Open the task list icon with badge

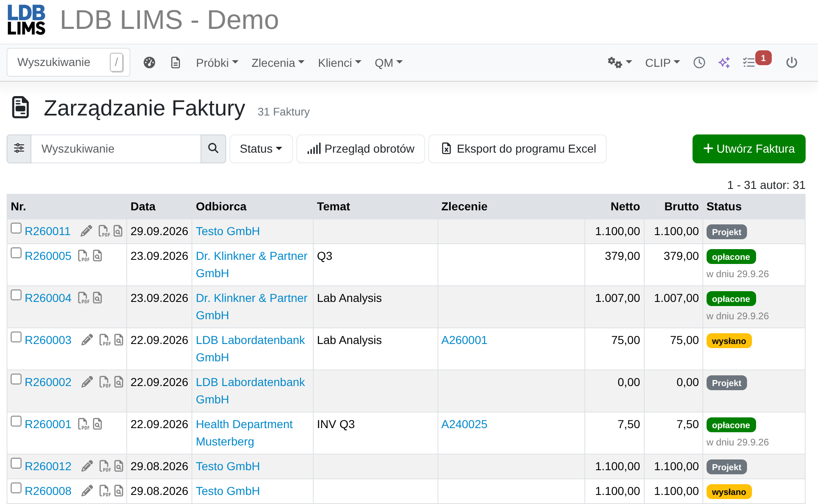(749, 63)
